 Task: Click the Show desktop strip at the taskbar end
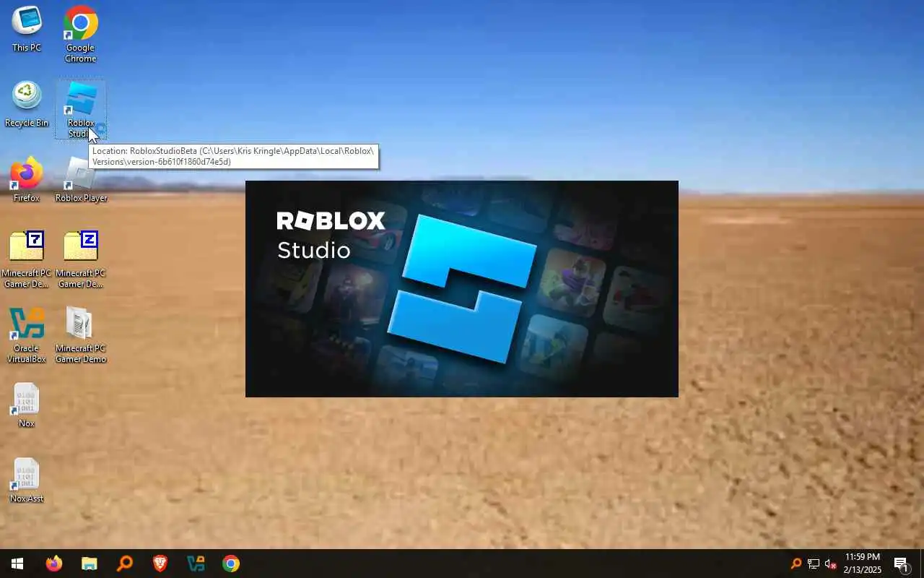coord(922,564)
